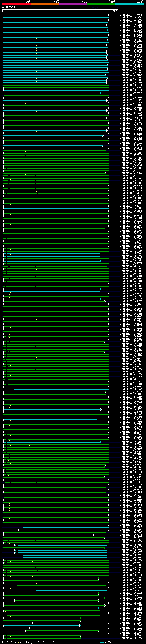
Task: Click the red 20% identity legend segment
Action: (x=16, y=4)
